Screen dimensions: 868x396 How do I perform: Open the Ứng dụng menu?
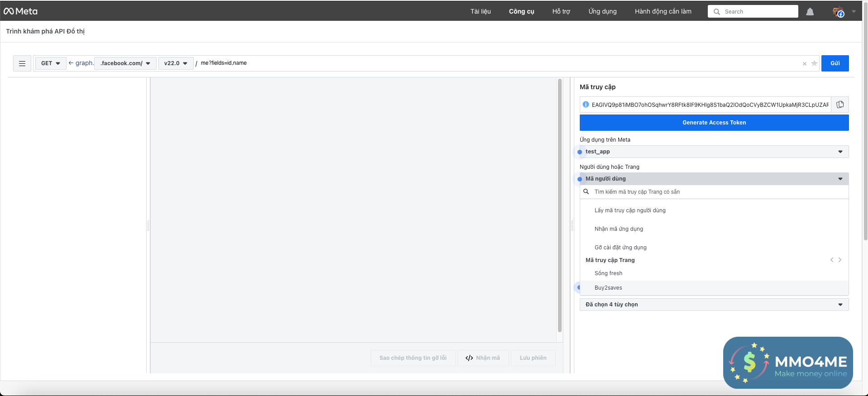603,11
